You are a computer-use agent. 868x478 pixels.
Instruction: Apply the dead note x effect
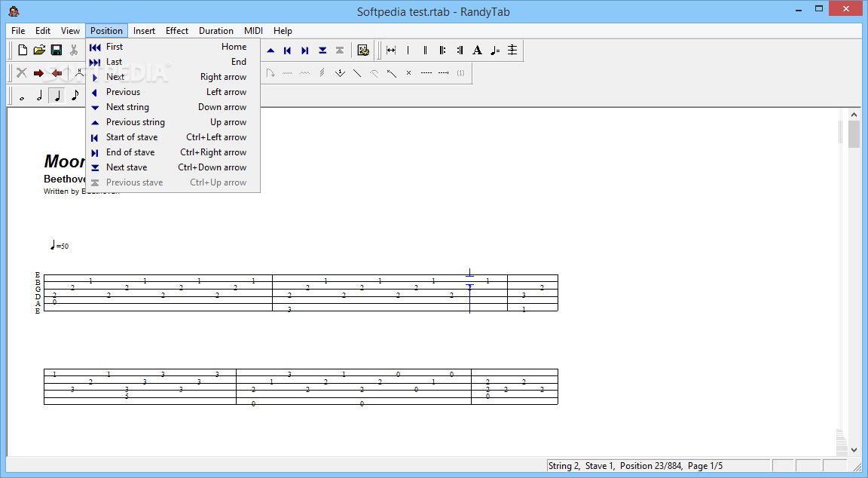[408, 73]
